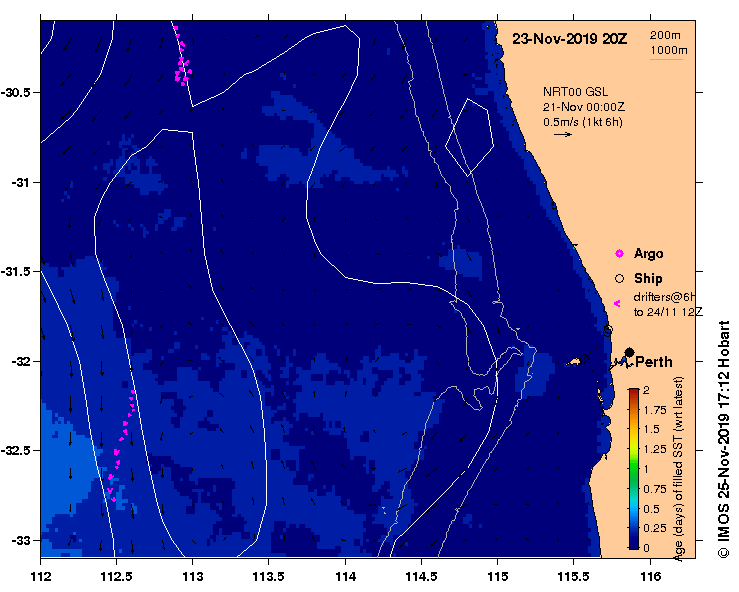The image size is (739, 592).
Task: Click the color bar value 1.5
Action: (x=652, y=429)
